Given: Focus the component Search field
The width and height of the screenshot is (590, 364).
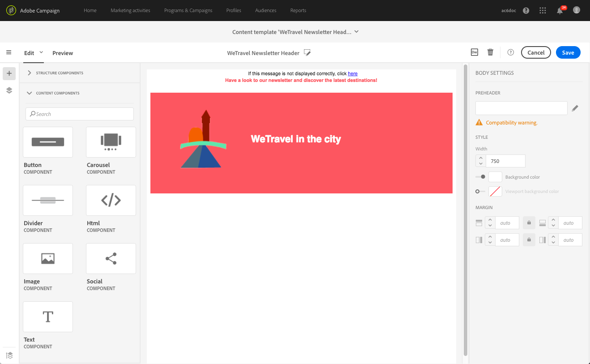Looking at the screenshot, I should click(80, 114).
